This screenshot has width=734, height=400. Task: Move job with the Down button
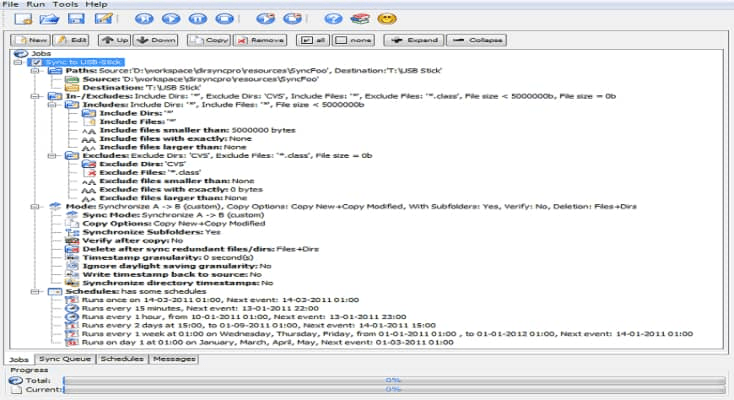pyautogui.click(x=156, y=40)
